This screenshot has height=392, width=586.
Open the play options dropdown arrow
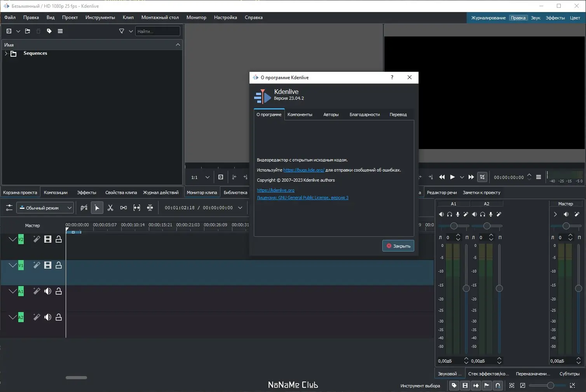(x=462, y=177)
